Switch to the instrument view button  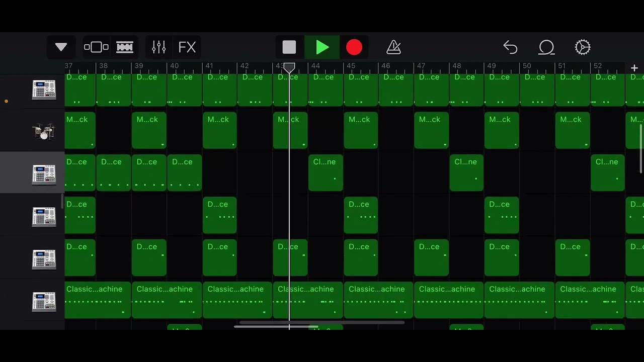96,47
